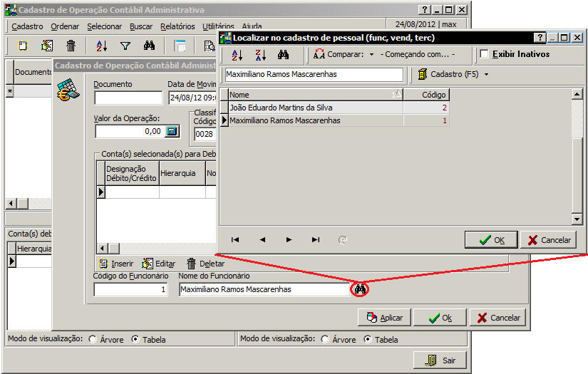588x374 pixels.
Task: Select Tabela radio button in right panel
Action: [368, 340]
